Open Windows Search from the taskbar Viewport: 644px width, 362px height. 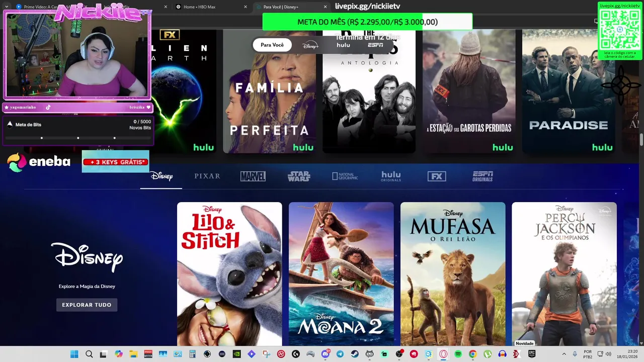click(89, 354)
